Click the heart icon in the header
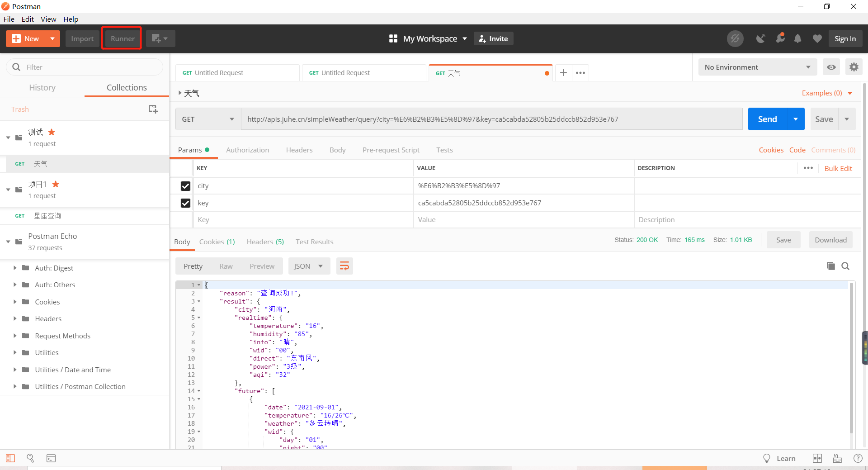Viewport: 868px width, 470px height. [817, 38]
